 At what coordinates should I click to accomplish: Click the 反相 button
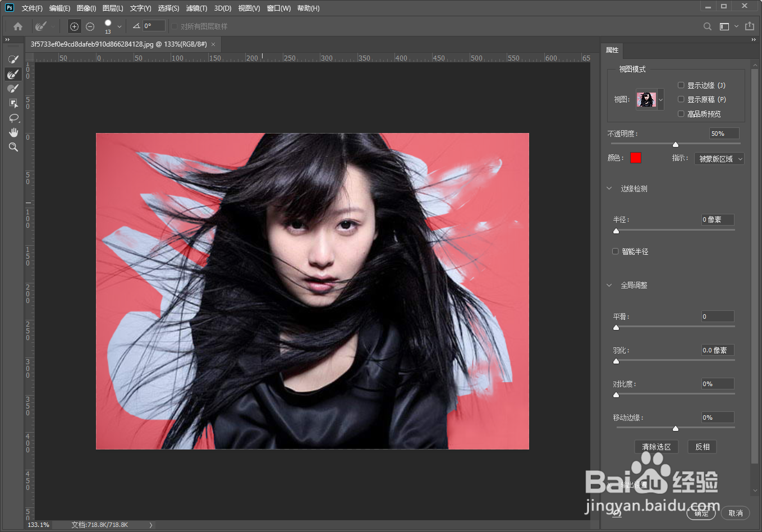[703, 447]
